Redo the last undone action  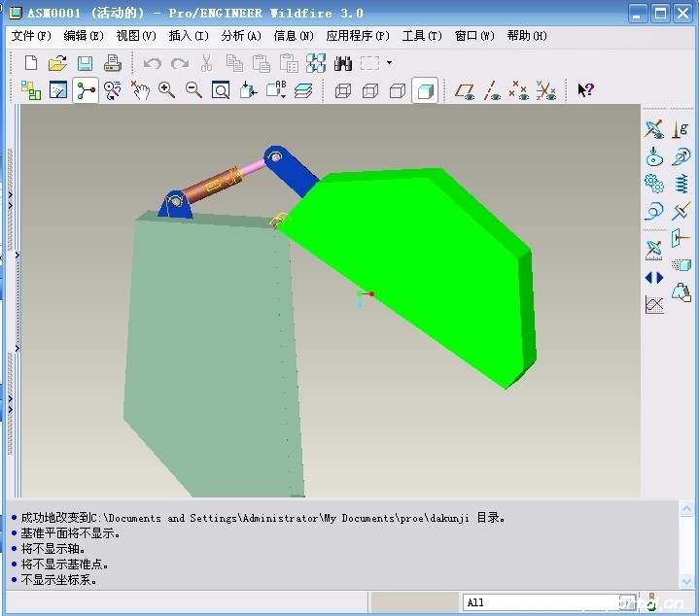[180, 63]
